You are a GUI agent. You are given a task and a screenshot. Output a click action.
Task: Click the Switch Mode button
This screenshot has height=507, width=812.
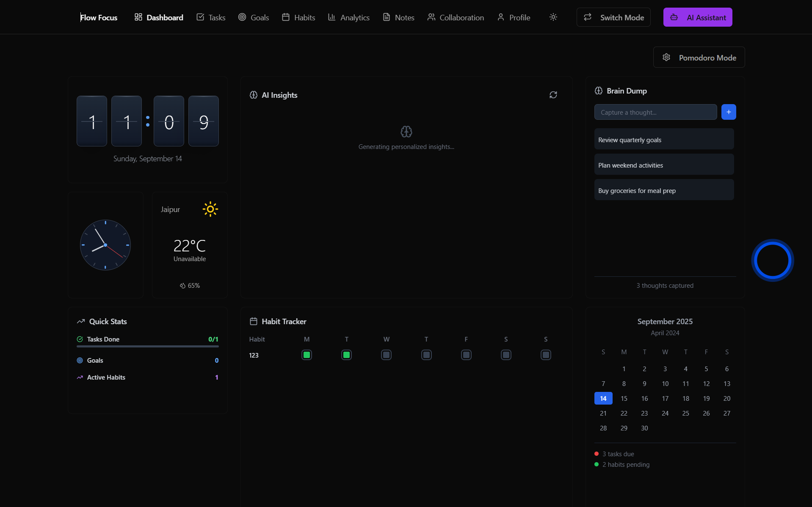613,17
